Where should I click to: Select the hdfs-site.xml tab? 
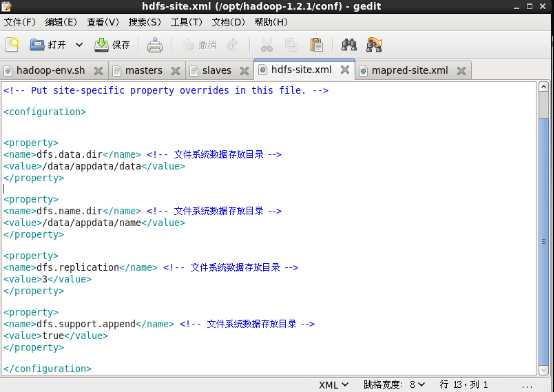301,70
